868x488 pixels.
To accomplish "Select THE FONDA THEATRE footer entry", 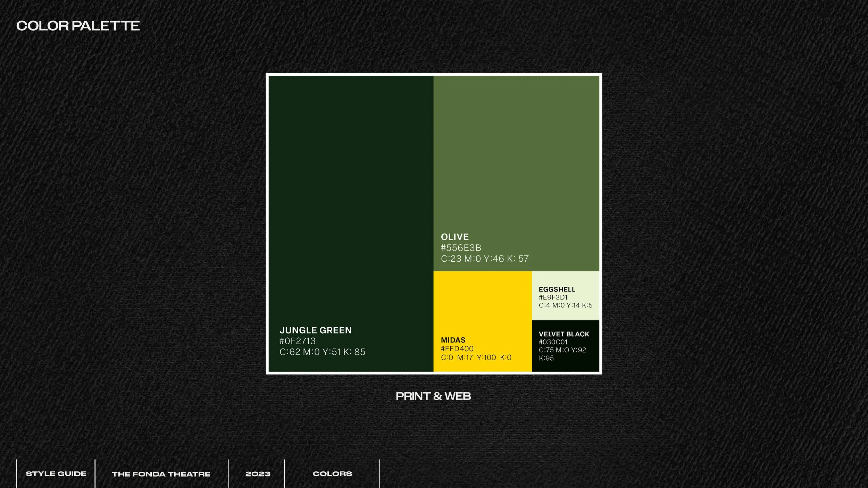I will pyautogui.click(x=162, y=473).
